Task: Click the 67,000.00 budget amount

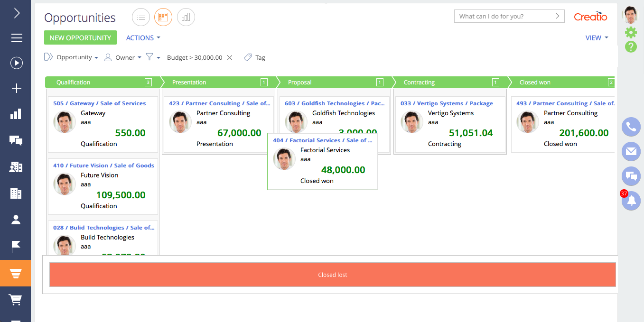Action: pyautogui.click(x=240, y=133)
